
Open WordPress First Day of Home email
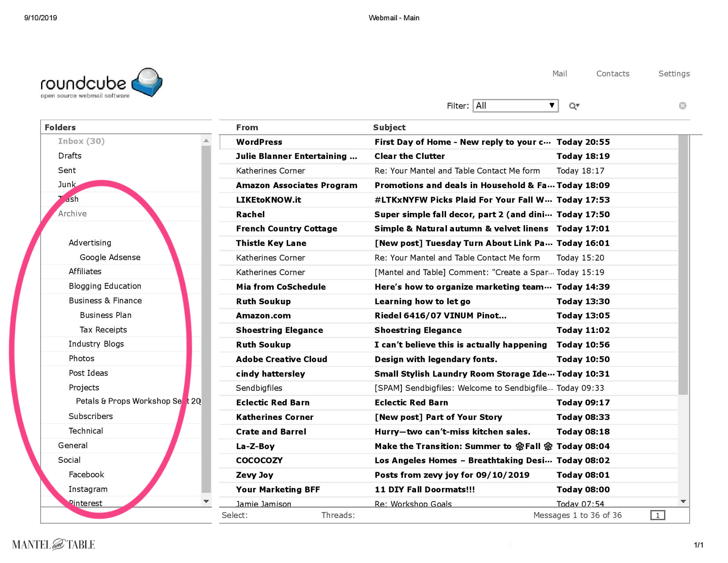[x=448, y=142]
